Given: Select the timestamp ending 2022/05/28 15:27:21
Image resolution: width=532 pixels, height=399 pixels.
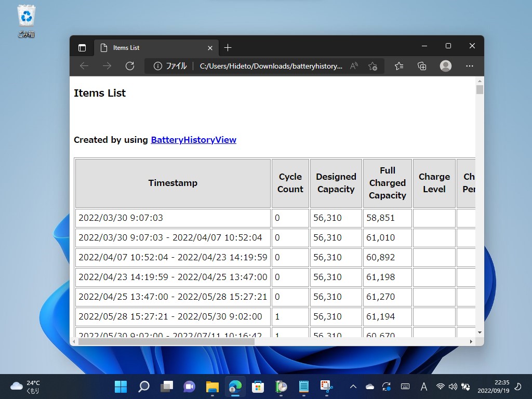Looking at the screenshot, I should 172,297.
